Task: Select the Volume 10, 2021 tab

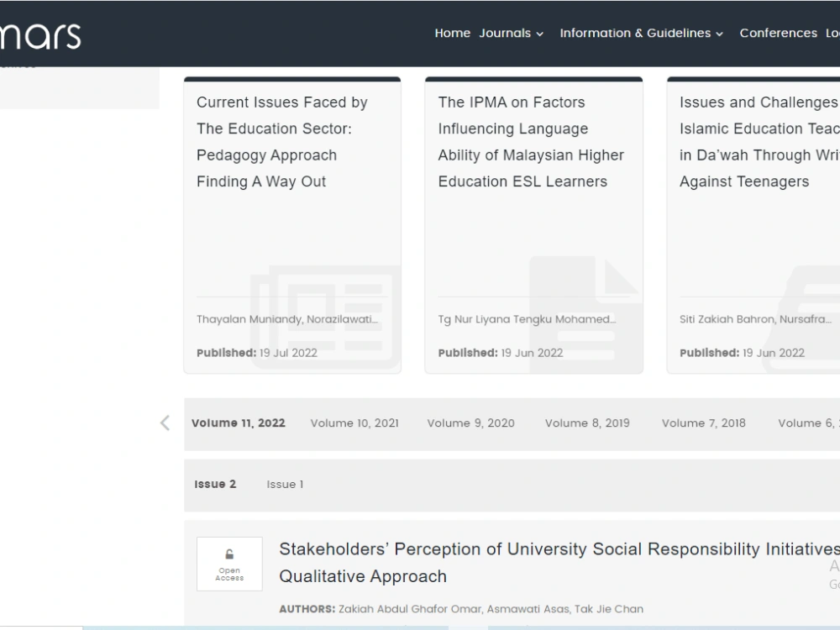Action: click(354, 423)
